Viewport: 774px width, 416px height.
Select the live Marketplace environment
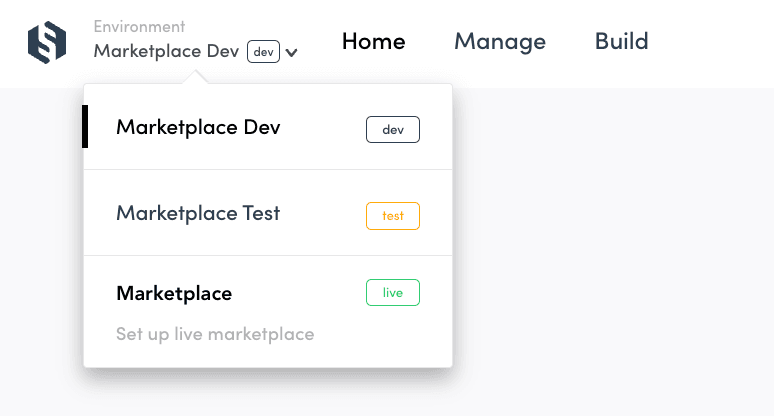click(174, 293)
